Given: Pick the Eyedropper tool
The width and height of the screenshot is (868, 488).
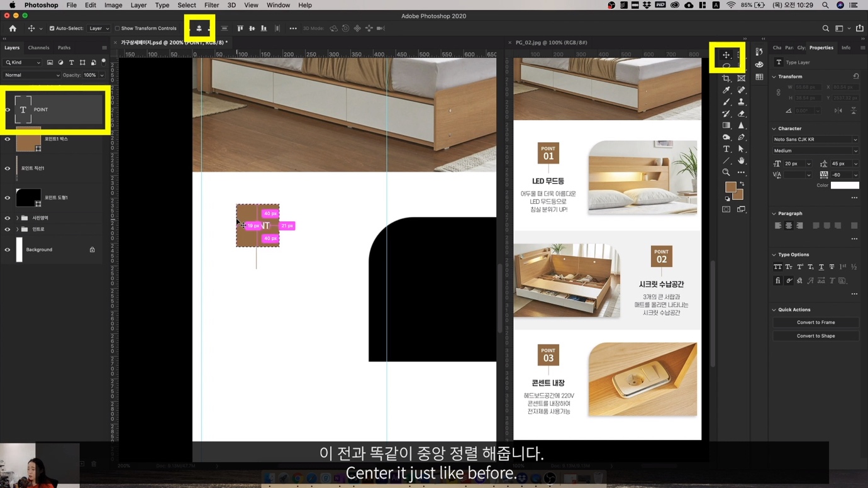Looking at the screenshot, I should (x=726, y=91).
